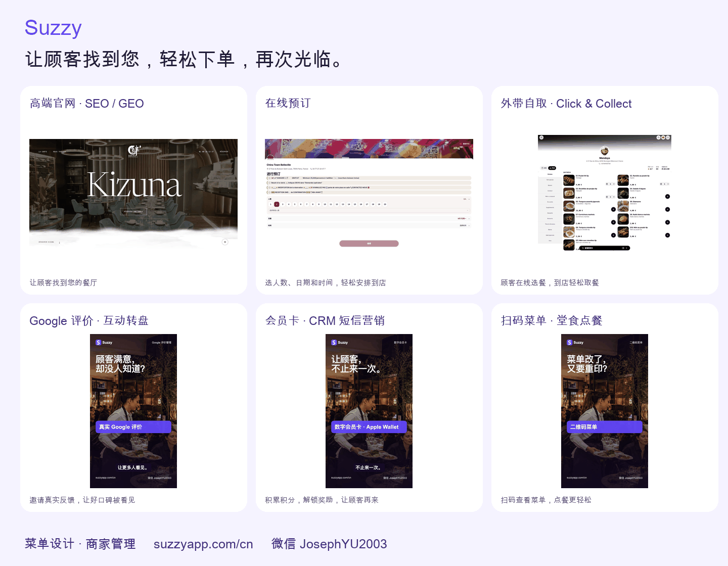Click the 微信 JosephYU2003 contact text

[x=329, y=544]
